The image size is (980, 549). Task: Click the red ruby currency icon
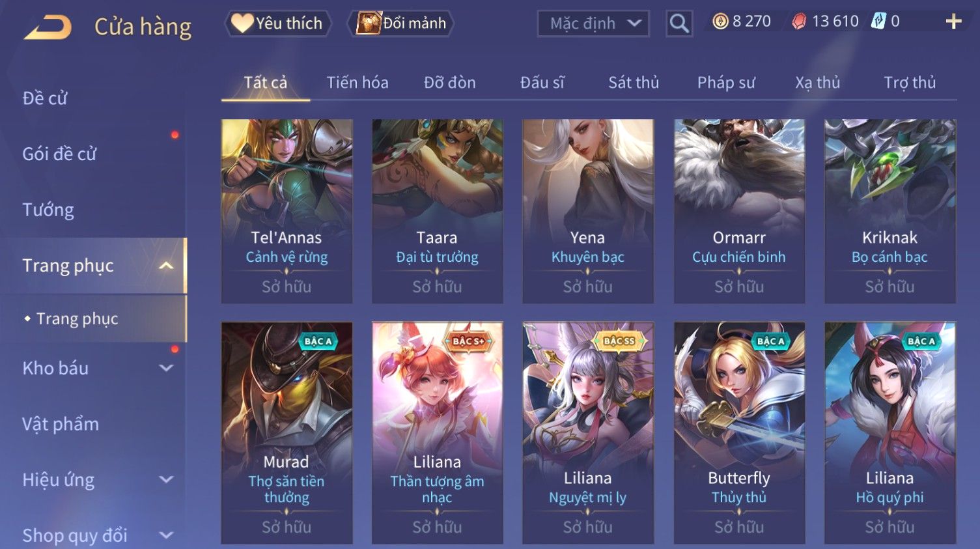(x=799, y=21)
